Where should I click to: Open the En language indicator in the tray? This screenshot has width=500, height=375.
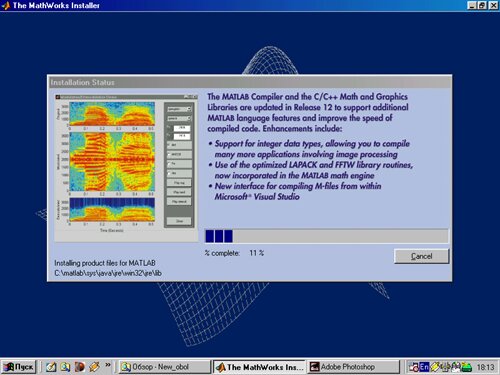click(424, 367)
